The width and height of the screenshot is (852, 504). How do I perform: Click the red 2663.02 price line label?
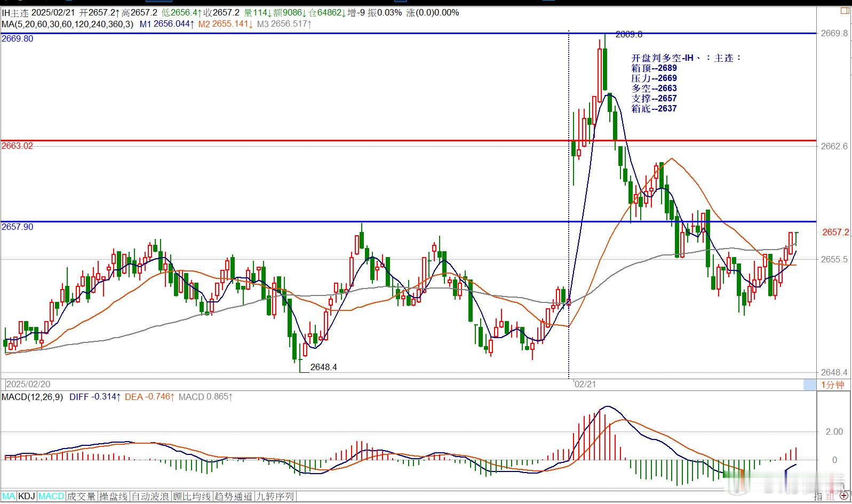(17, 146)
